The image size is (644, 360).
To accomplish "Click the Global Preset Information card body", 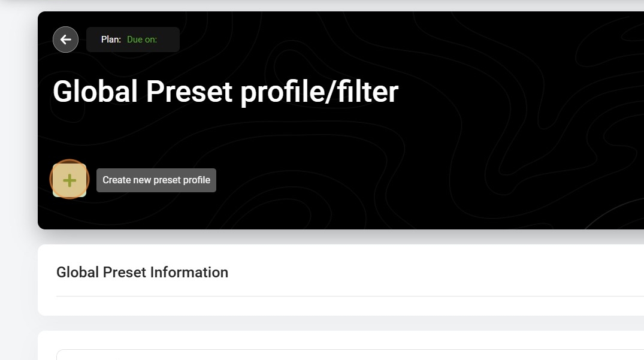I will 341,280.
